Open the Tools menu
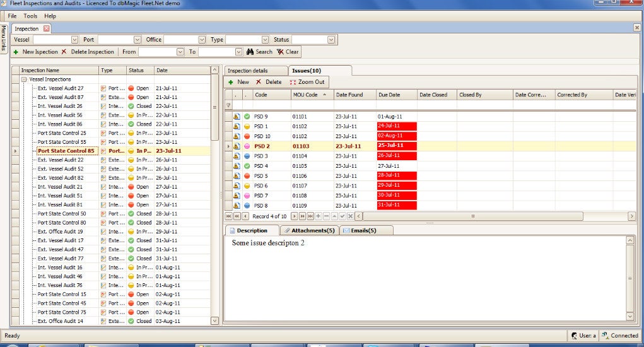This screenshot has width=644, height=347. [30, 16]
